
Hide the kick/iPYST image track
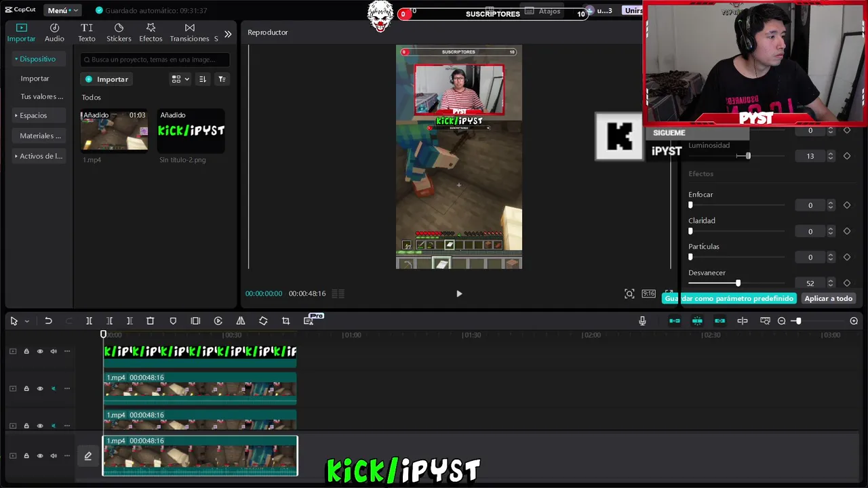point(40,351)
